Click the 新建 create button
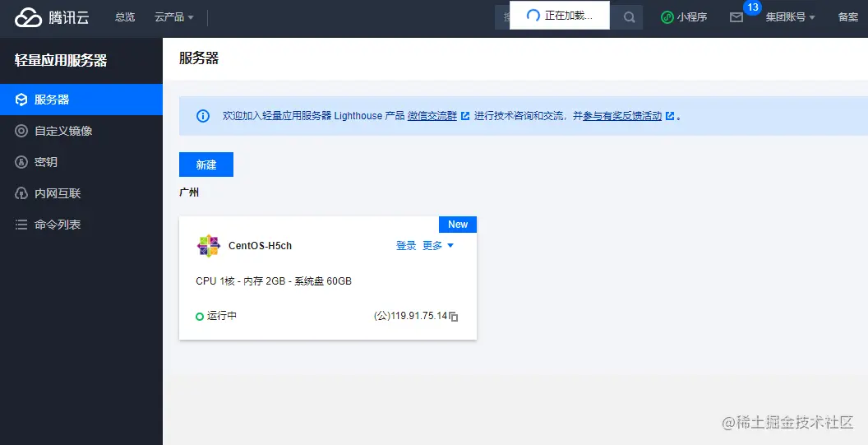 point(206,165)
